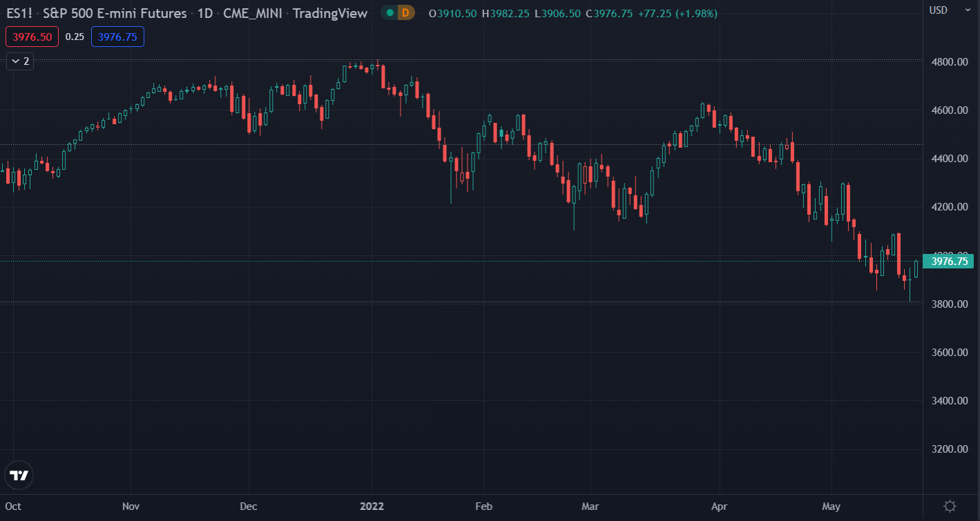This screenshot has width=980, height=521.
Task: Click the high value H3982.25
Action: tap(506, 13)
